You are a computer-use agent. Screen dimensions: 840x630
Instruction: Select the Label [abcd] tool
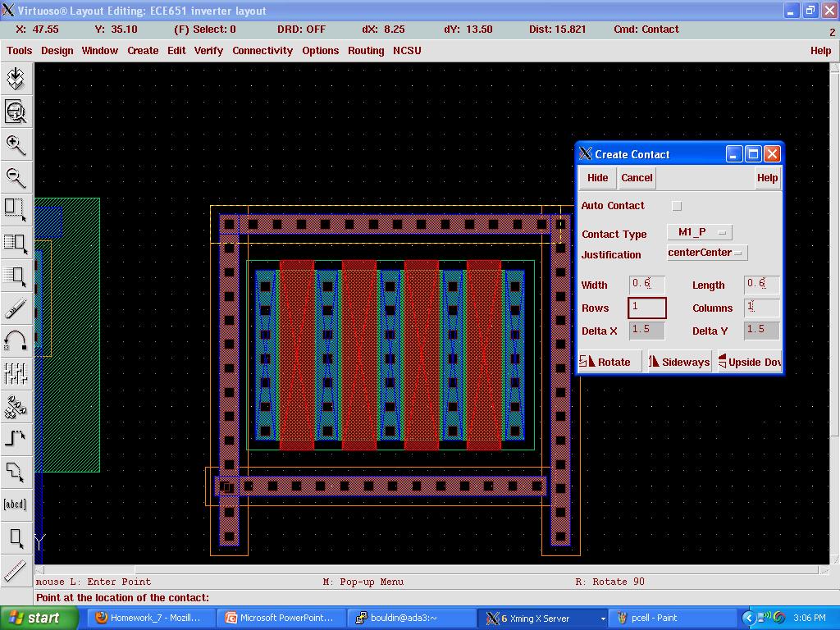coord(16,504)
